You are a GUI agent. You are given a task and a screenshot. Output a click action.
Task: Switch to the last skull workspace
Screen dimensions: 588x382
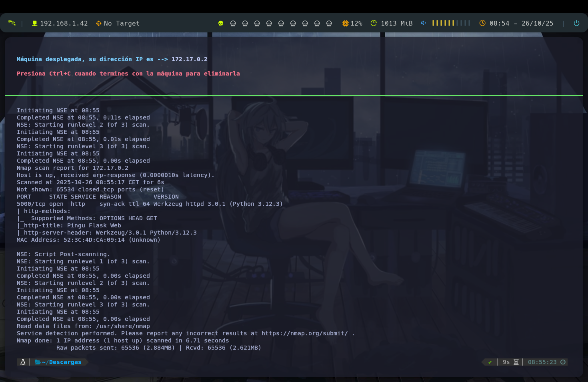tap(329, 23)
